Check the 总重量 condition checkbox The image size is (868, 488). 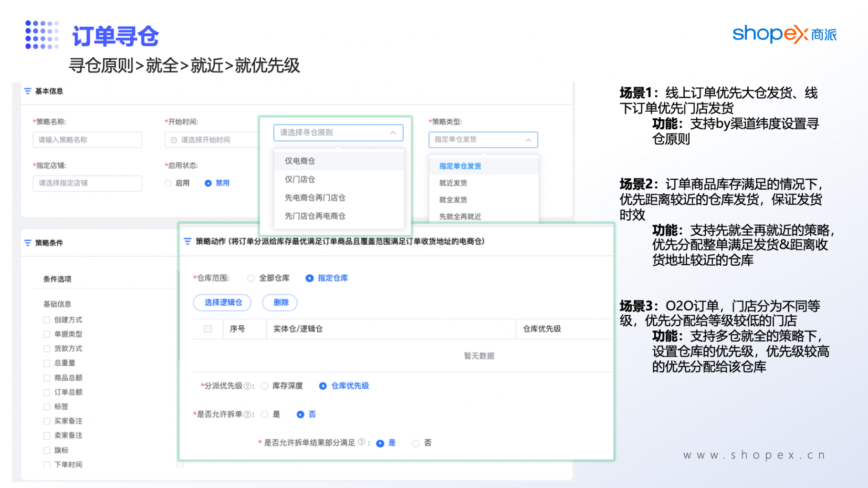[x=47, y=363]
